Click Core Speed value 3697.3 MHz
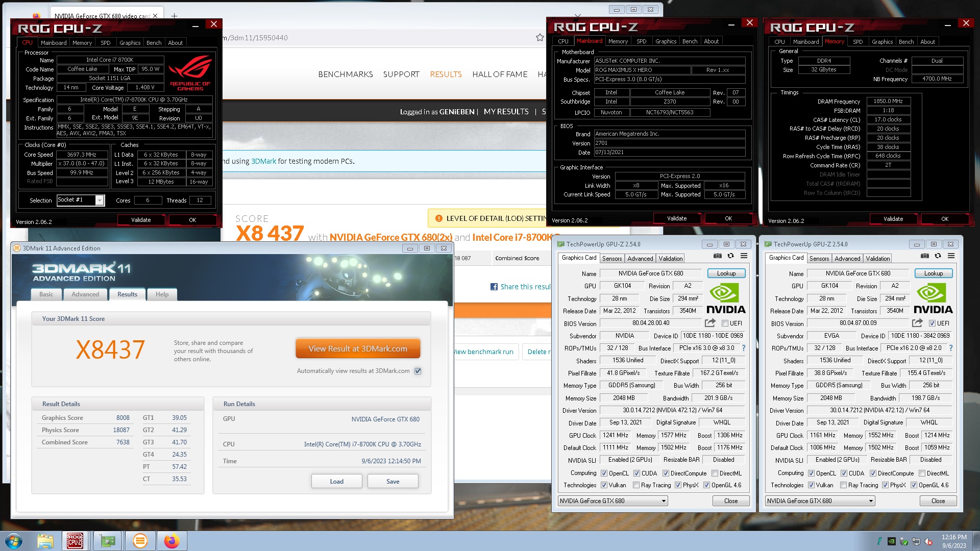Image resolution: width=980 pixels, height=551 pixels. point(82,155)
